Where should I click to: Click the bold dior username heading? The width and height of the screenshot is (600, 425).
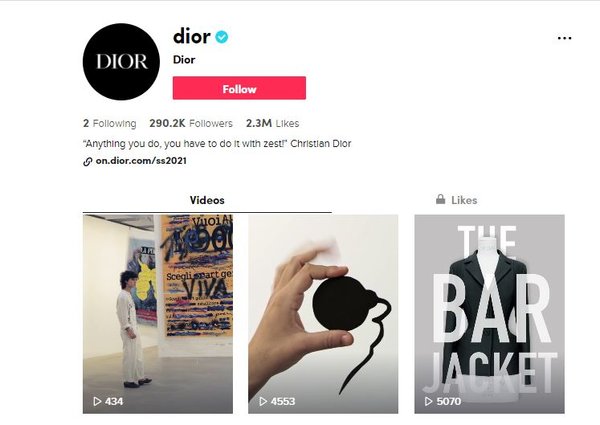click(x=192, y=36)
